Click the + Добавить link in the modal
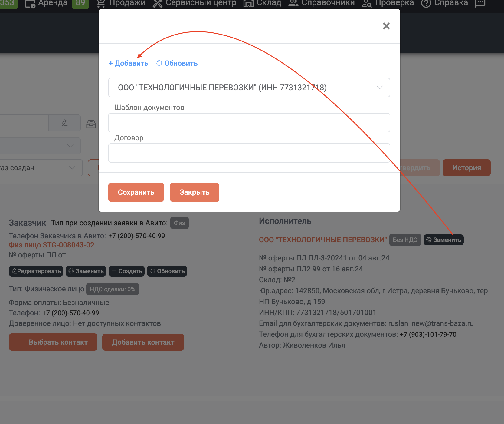 [128, 63]
